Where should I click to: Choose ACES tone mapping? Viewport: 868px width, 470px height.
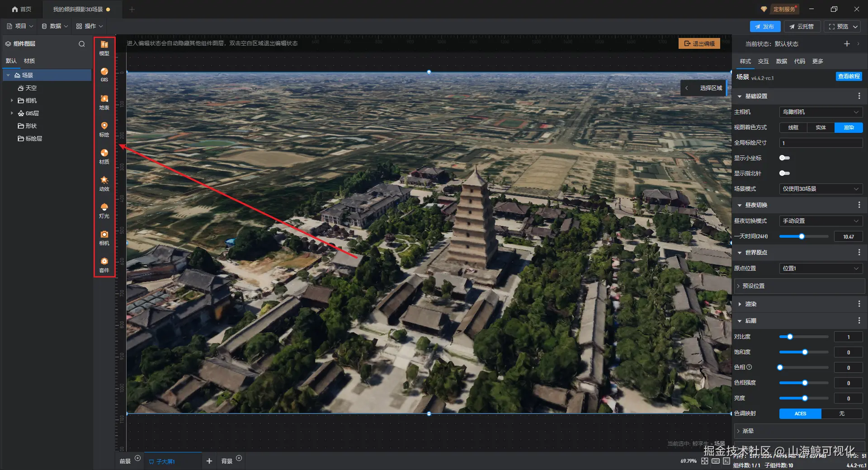800,414
